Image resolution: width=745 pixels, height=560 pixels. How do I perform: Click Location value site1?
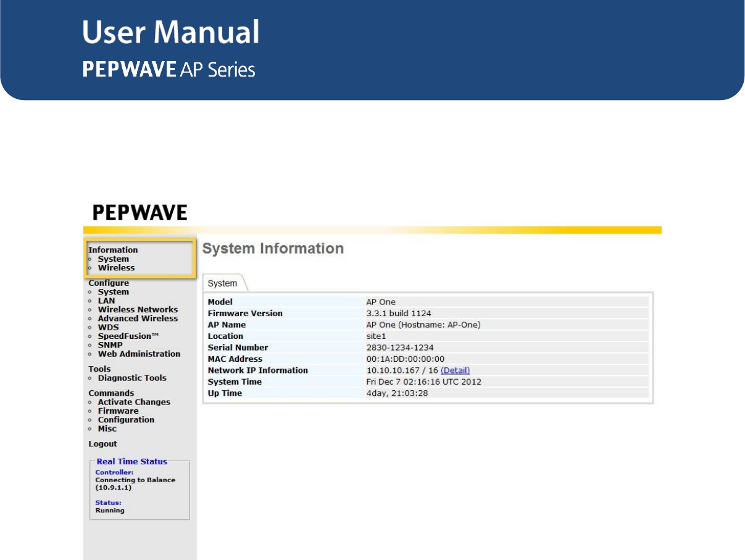(x=375, y=336)
